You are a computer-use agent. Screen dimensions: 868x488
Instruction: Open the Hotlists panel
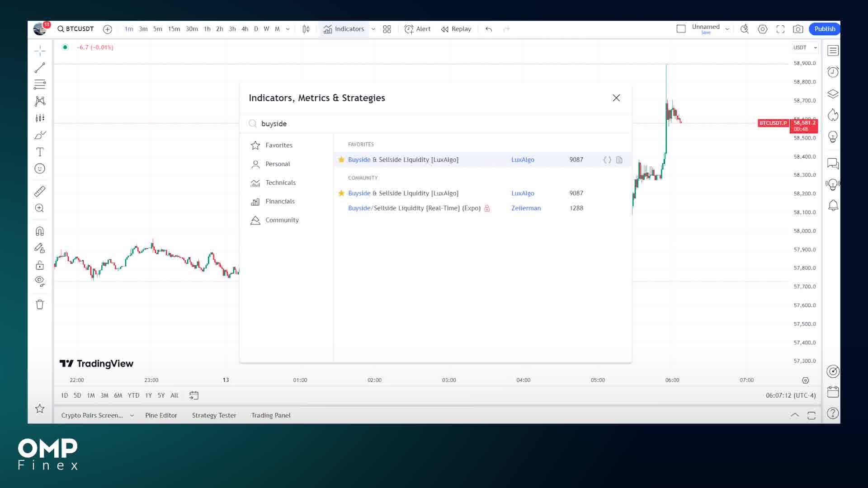click(x=832, y=115)
